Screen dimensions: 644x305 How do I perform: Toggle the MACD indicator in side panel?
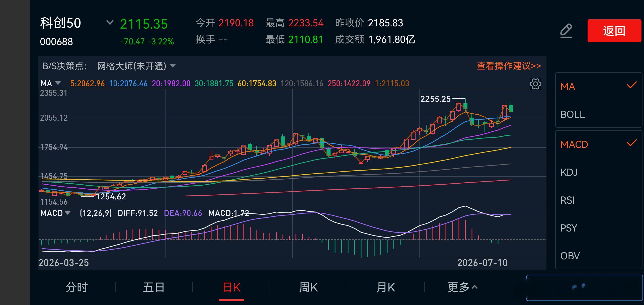[x=599, y=144]
